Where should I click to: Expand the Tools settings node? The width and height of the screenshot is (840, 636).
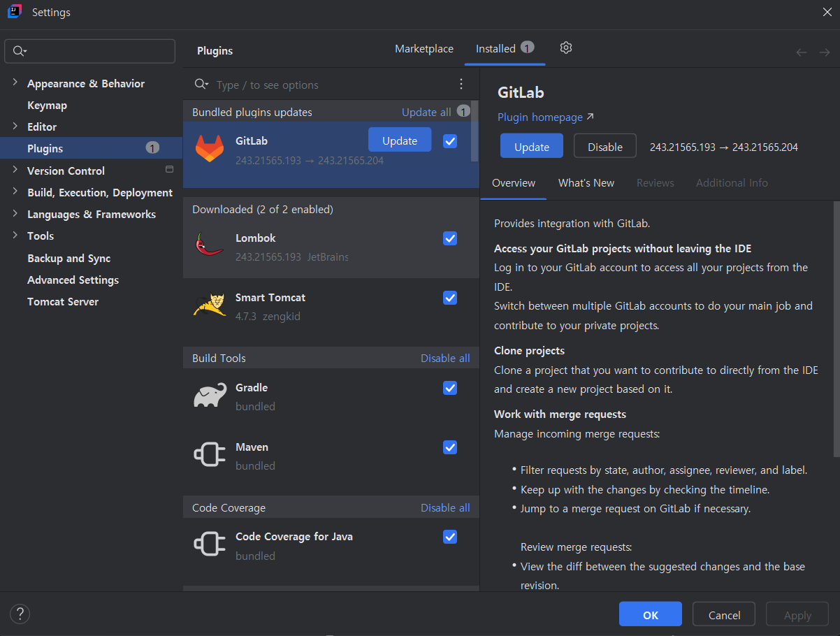[x=15, y=235]
